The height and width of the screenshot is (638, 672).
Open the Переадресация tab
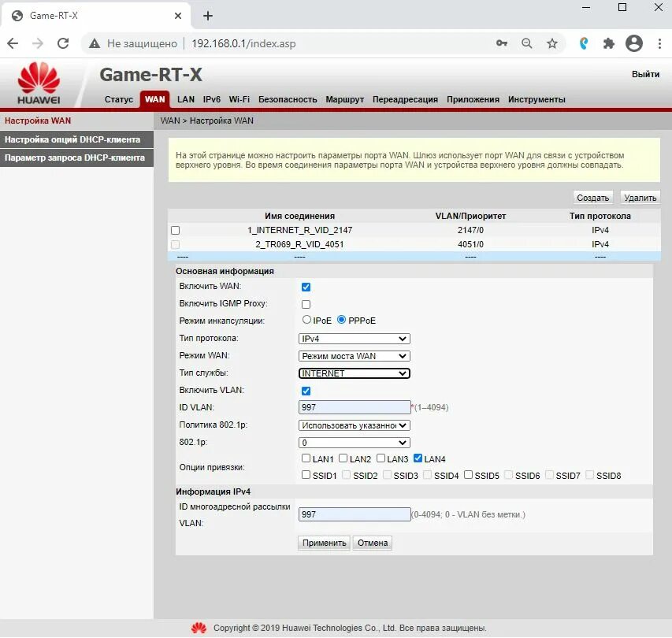(x=405, y=99)
